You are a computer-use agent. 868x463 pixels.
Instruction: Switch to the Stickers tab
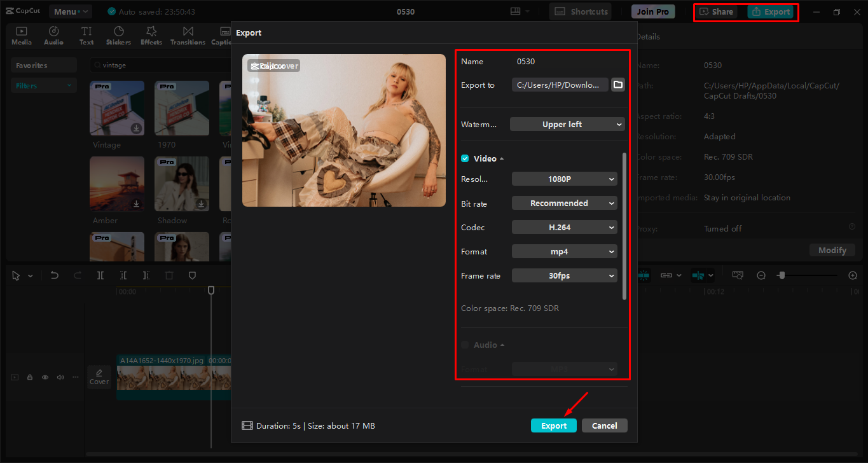(x=118, y=35)
